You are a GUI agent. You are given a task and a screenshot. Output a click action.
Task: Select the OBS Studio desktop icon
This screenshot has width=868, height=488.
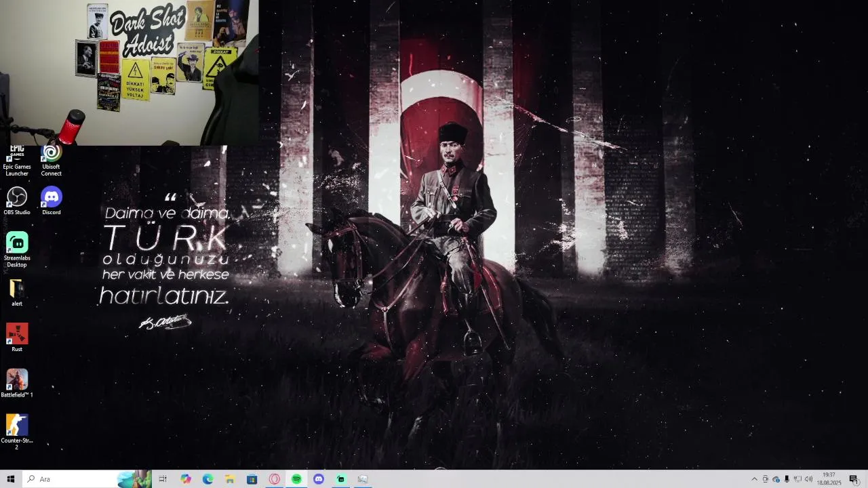coord(17,201)
